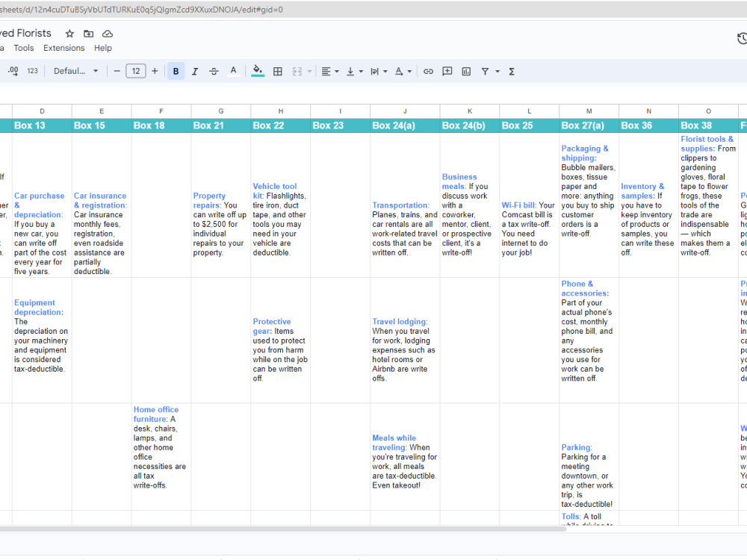Click the font size field showing 12
The height and width of the screenshot is (560, 747).
[136, 71]
